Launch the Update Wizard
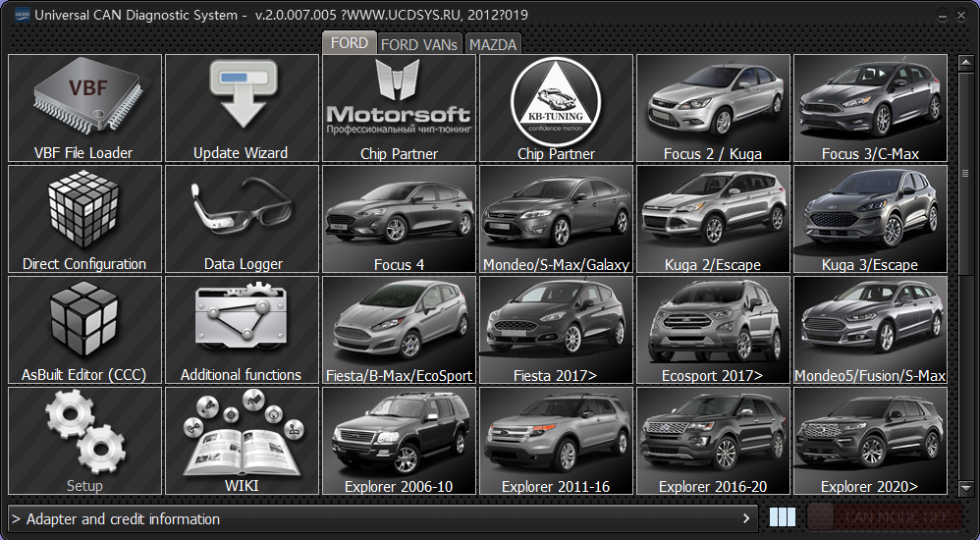 [242, 108]
